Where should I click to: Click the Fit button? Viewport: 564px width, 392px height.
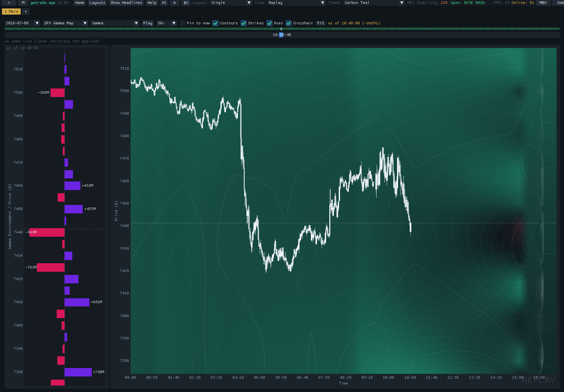[x=321, y=23]
